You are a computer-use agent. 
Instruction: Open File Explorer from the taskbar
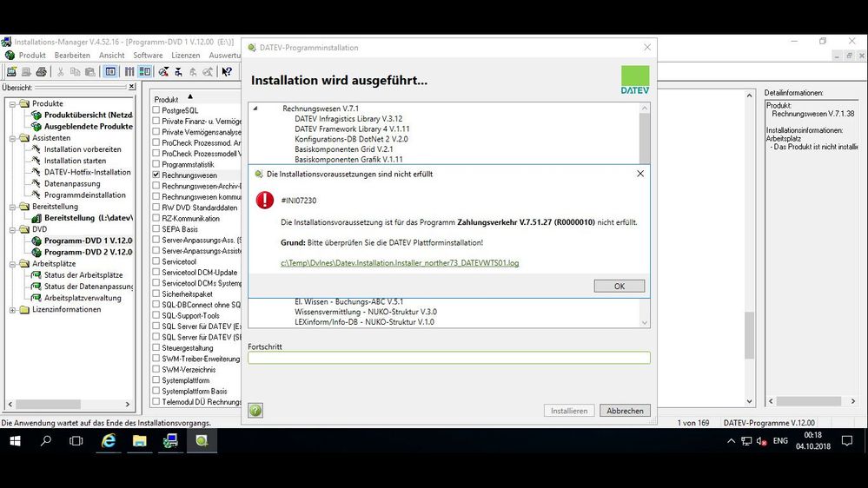pos(140,440)
